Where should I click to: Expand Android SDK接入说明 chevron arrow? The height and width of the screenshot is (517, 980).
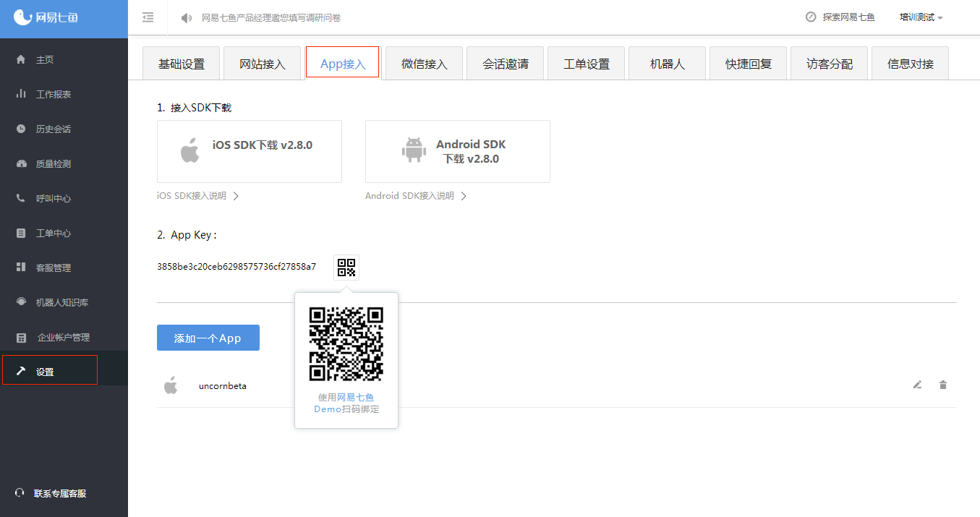click(x=464, y=196)
